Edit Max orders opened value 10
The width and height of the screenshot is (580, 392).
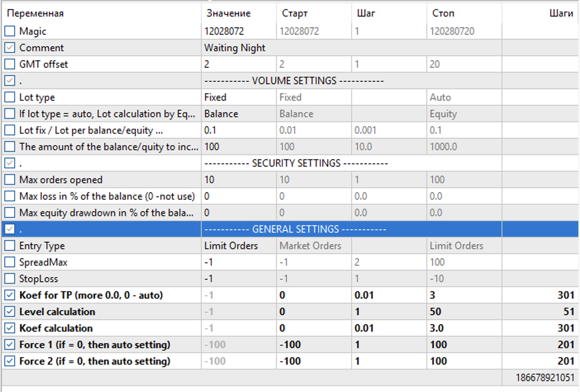(239, 179)
